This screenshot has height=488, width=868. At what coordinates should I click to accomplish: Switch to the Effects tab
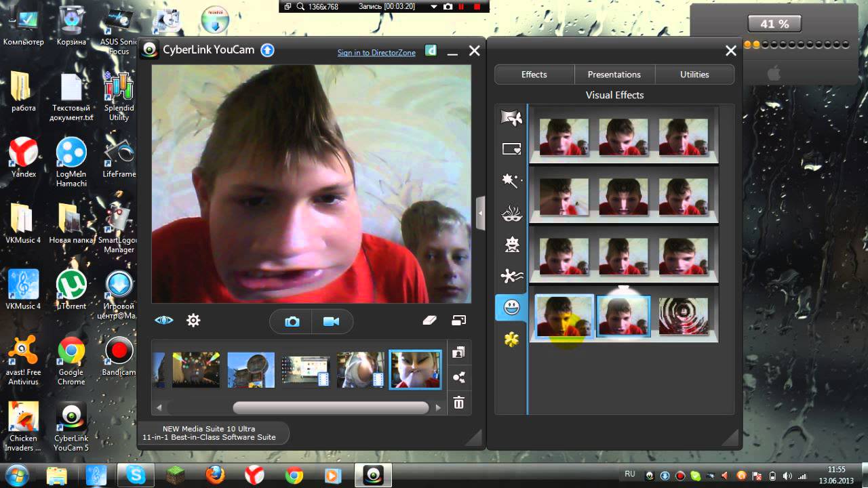(534, 75)
